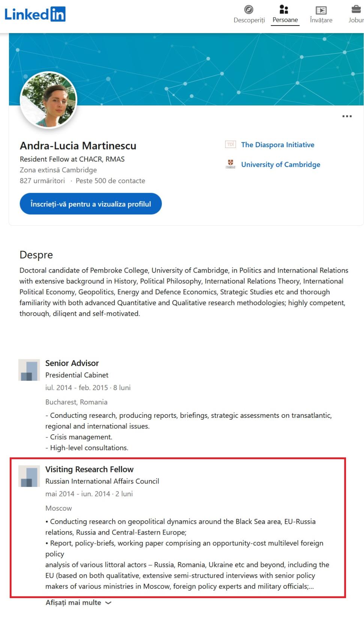Click the chevron beside Afișați mai multe
Image resolution: width=364 pixels, height=633 pixels.
108,603
